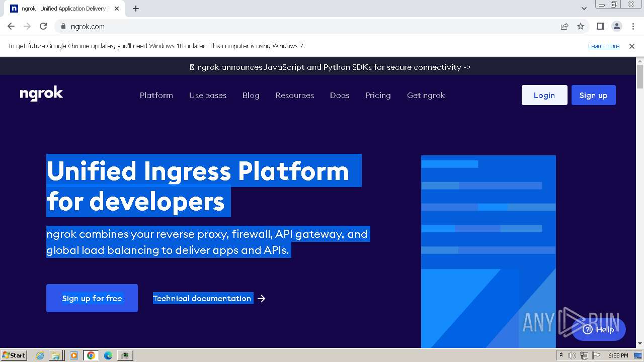644x362 pixels.
Task: Open the volume speaker control
Action: pos(572,355)
